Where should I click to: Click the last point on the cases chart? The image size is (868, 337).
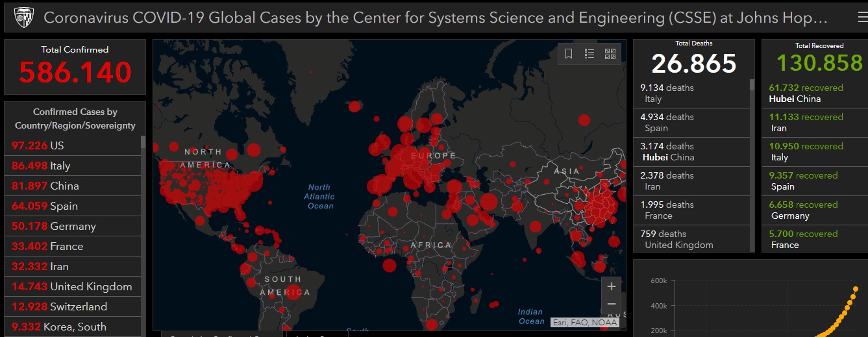856,289
